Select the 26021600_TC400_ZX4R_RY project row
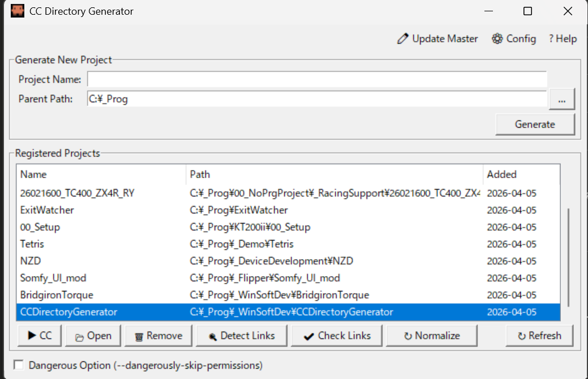588x379 pixels. (x=289, y=193)
